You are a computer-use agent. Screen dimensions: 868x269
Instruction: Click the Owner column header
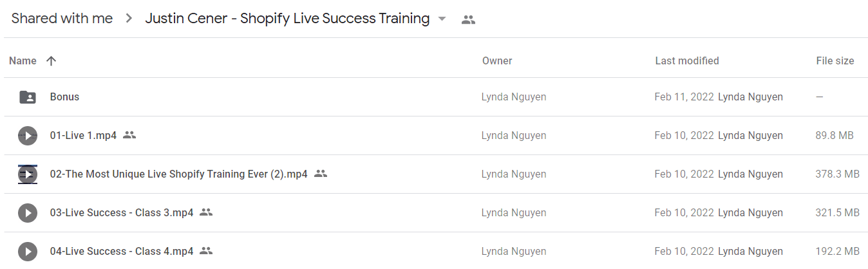point(497,61)
